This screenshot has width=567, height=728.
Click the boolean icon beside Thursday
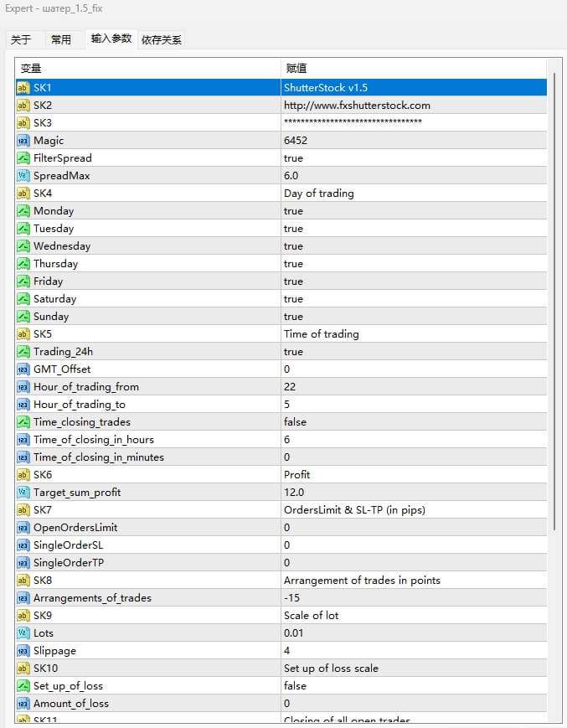pos(23,264)
